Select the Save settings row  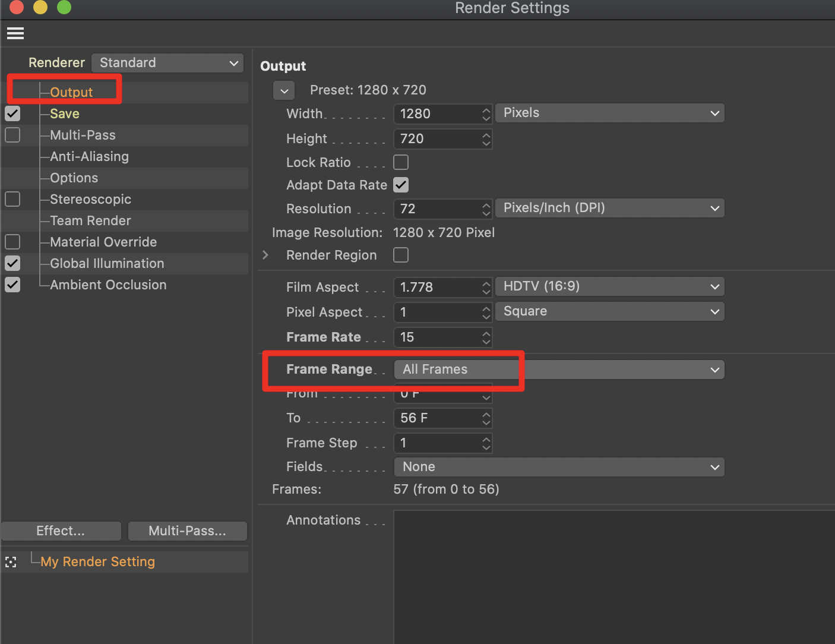coord(65,113)
